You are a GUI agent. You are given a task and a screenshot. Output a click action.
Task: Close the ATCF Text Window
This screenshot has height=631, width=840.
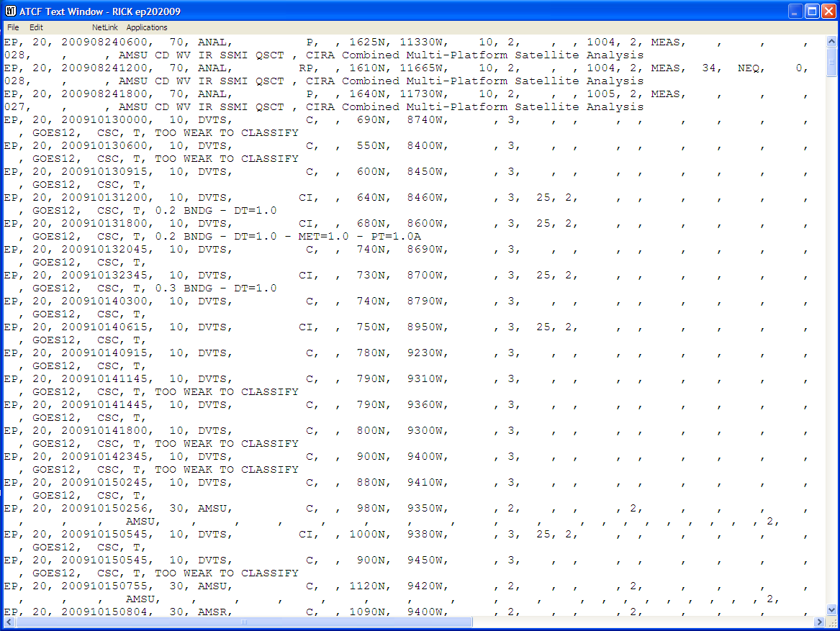tap(828, 12)
